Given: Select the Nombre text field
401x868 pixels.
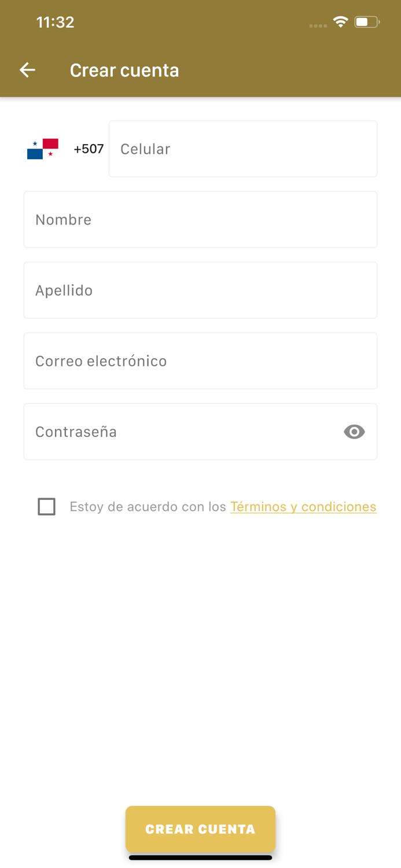Looking at the screenshot, I should (200, 219).
